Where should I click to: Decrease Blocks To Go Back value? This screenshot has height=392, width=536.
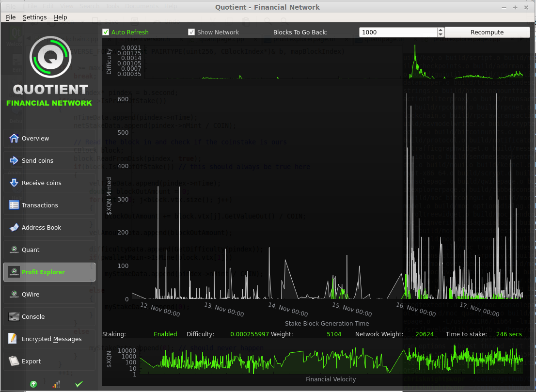click(441, 34)
